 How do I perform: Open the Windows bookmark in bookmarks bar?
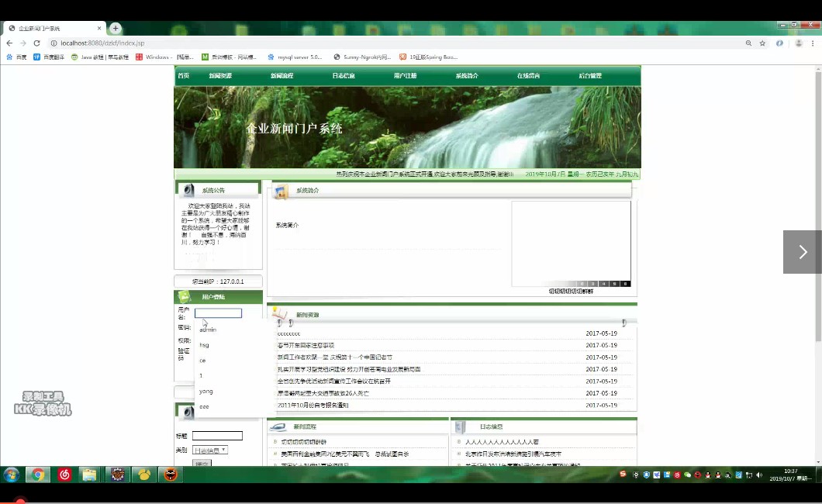[164, 57]
